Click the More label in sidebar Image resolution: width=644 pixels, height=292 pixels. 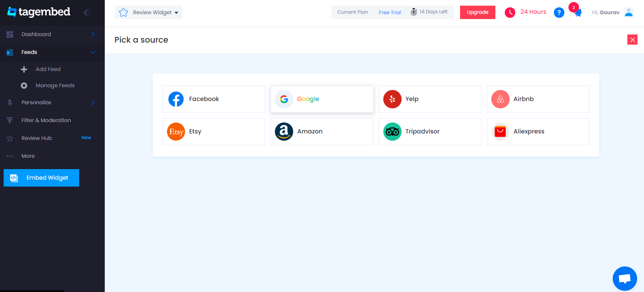pos(28,156)
